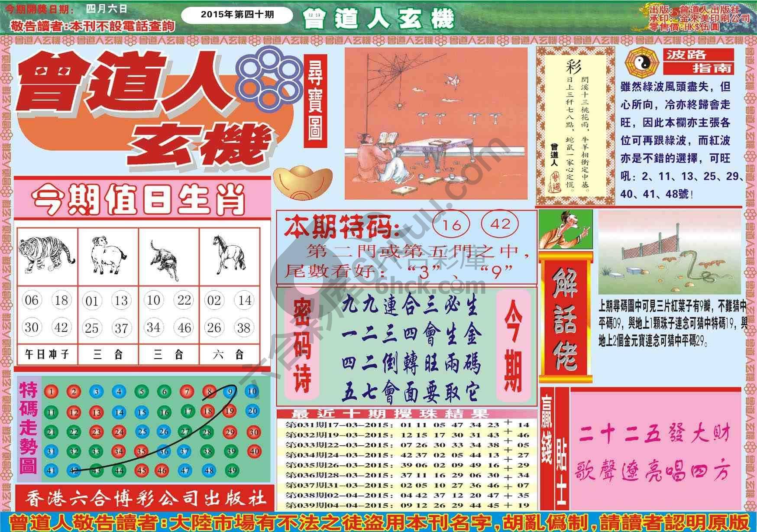The height and width of the screenshot is (532, 757).
Task: Open the snake and fence picture
Action: click(670, 253)
